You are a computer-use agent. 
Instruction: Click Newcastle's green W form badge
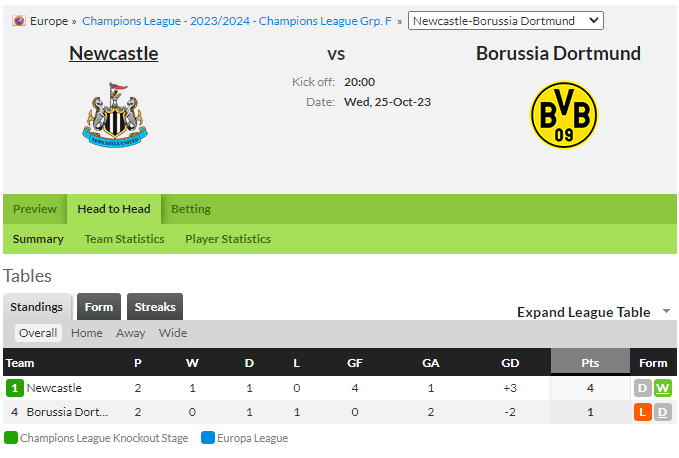(x=663, y=388)
